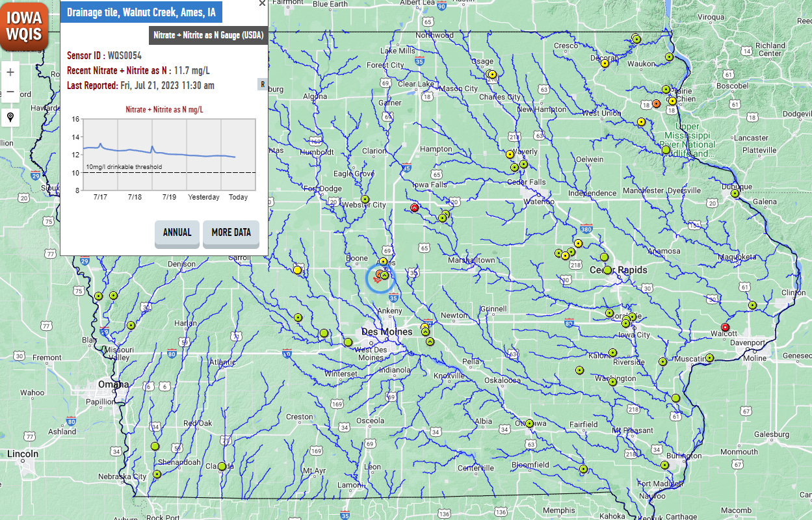
Task: Select green sensor just west of Des Moines
Action: 348,342
